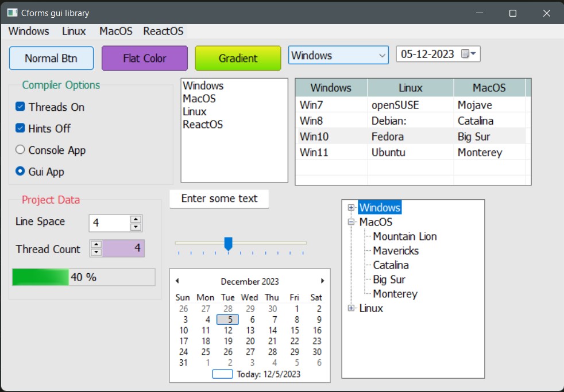
Task: Select the Console App radio button
Action: coord(20,149)
